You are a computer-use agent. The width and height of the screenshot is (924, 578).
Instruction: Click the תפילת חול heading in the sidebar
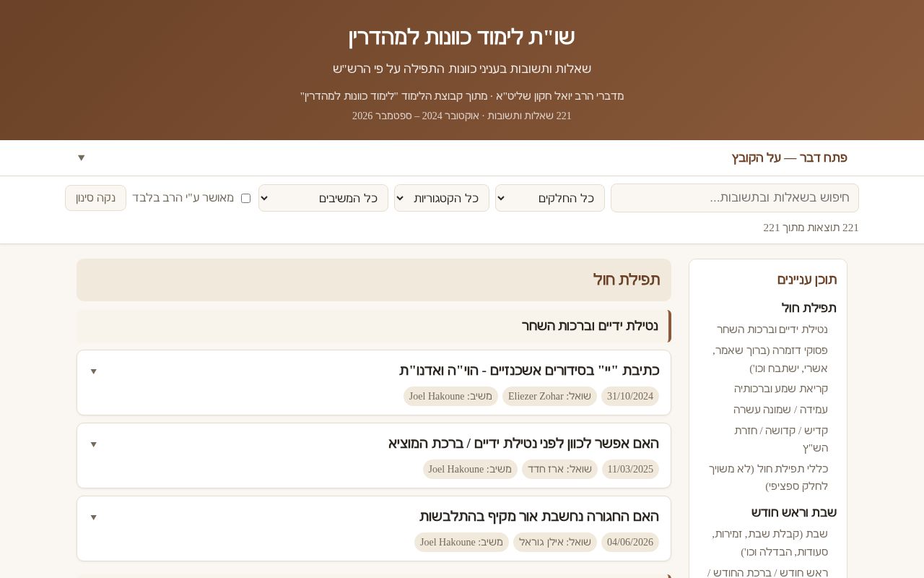tap(808, 308)
